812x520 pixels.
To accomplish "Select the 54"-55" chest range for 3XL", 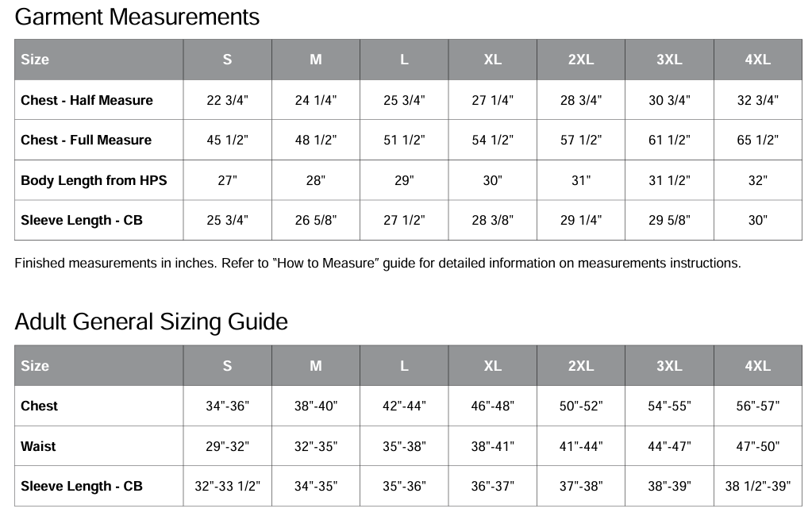I will click(669, 406).
